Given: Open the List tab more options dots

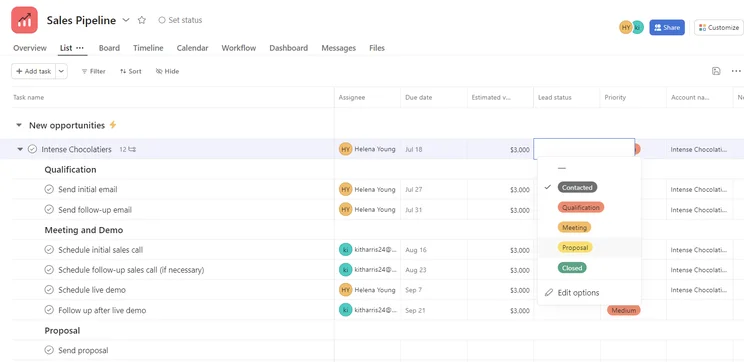Looking at the screenshot, I should click(80, 48).
